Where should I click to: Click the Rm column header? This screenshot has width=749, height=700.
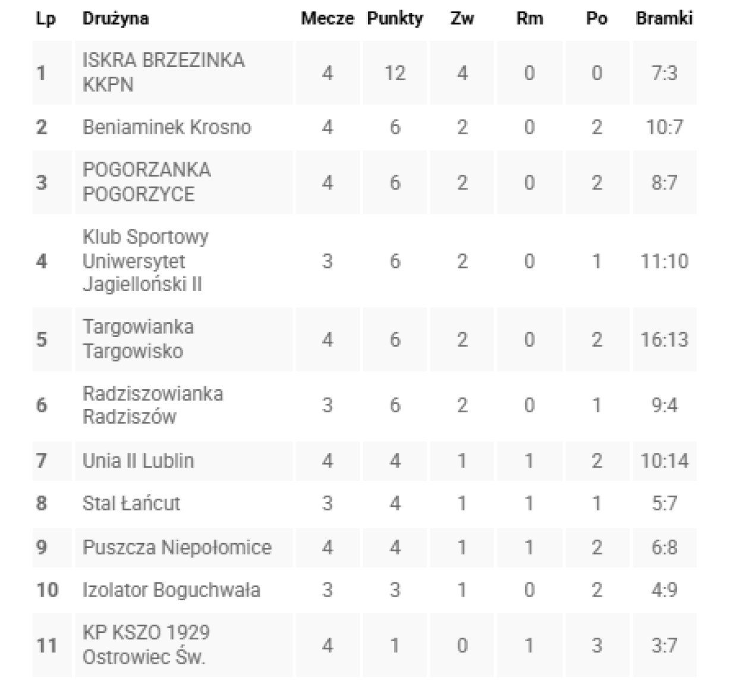click(x=529, y=18)
